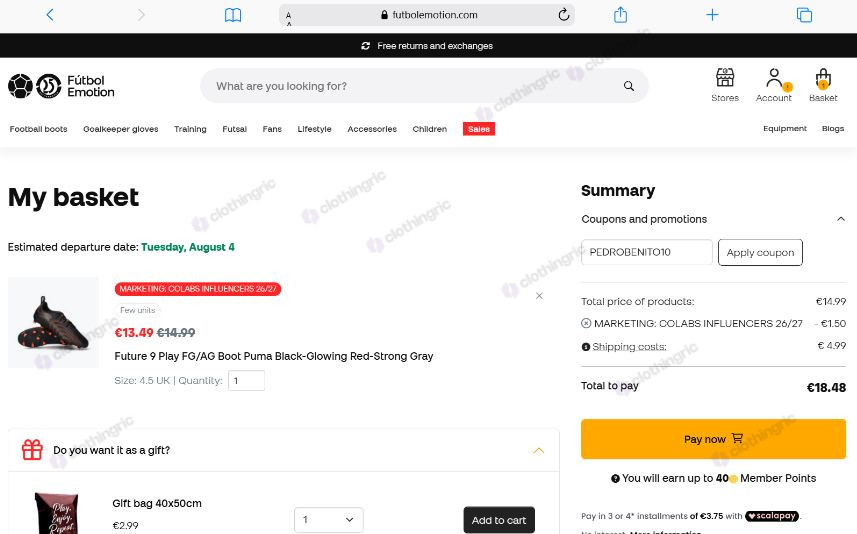Viewport: 857px width, 534px height.
Task: Open the Futsal menu
Action: point(234,129)
